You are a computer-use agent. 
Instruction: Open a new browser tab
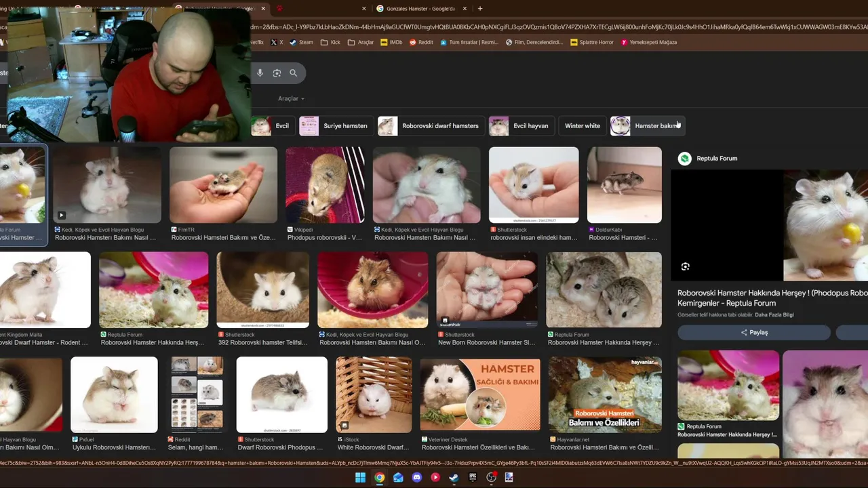coord(480,9)
